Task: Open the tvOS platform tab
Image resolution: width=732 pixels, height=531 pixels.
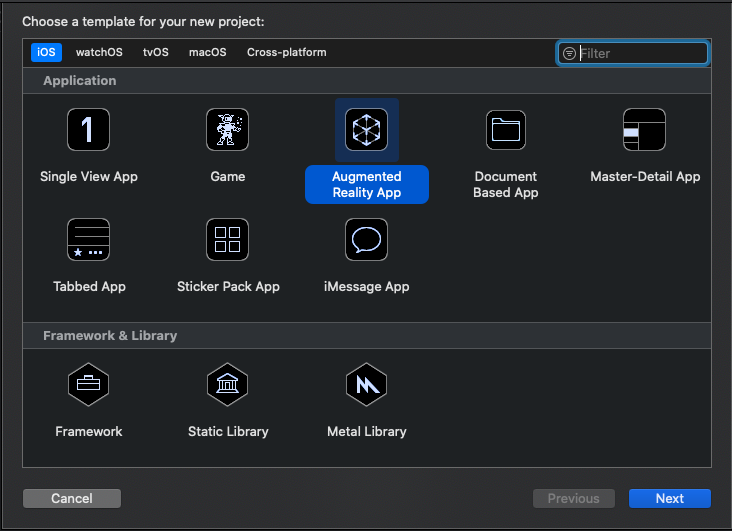Action: [155, 52]
